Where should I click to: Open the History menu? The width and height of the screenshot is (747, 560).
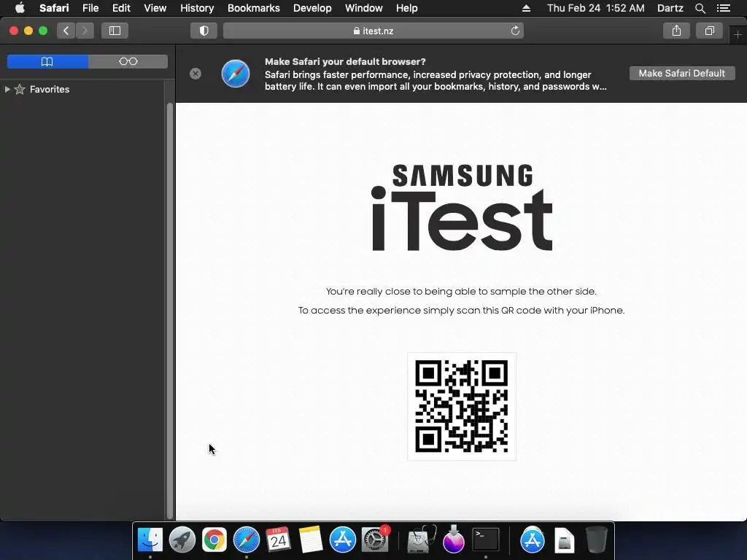[197, 8]
